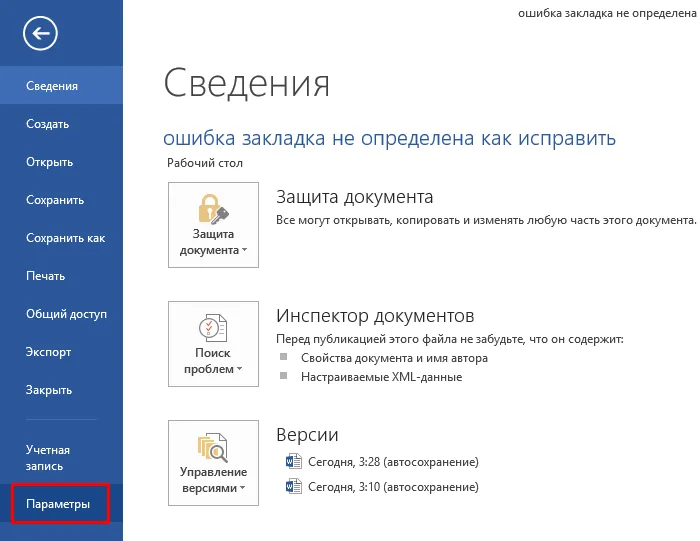
Task: Select the Сведения menu item
Action: coord(61,85)
